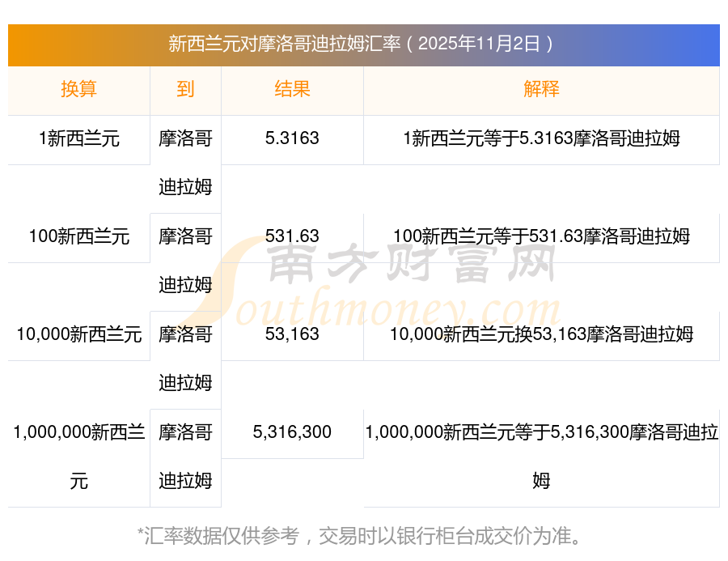Select the 5.3163 result value
This screenshot has height=561, width=728.
click(x=292, y=138)
